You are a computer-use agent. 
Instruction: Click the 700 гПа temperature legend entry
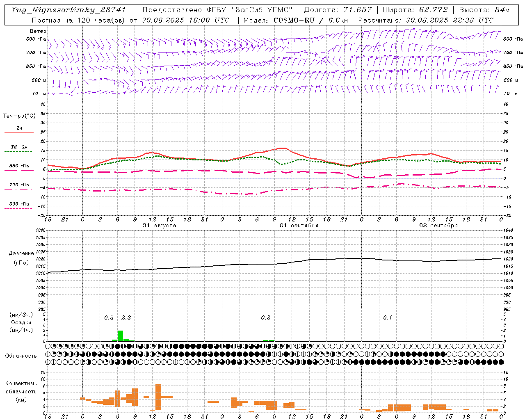pyautogui.click(x=19, y=185)
